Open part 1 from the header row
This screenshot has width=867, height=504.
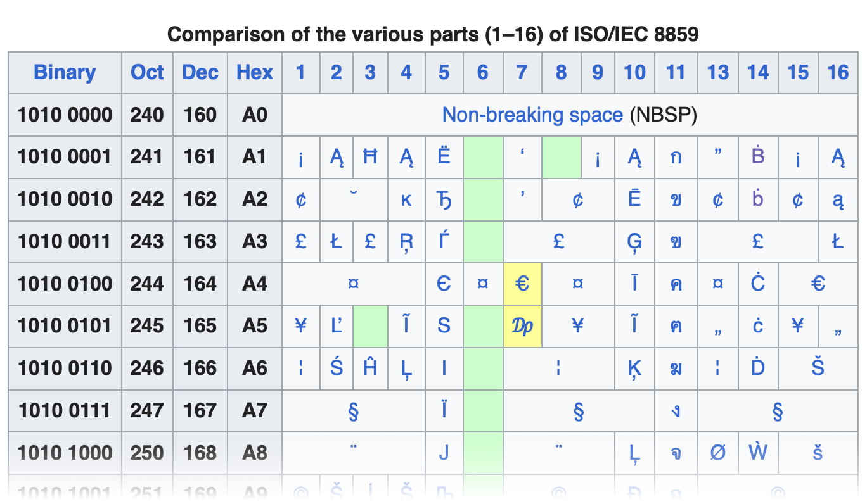pos(301,72)
